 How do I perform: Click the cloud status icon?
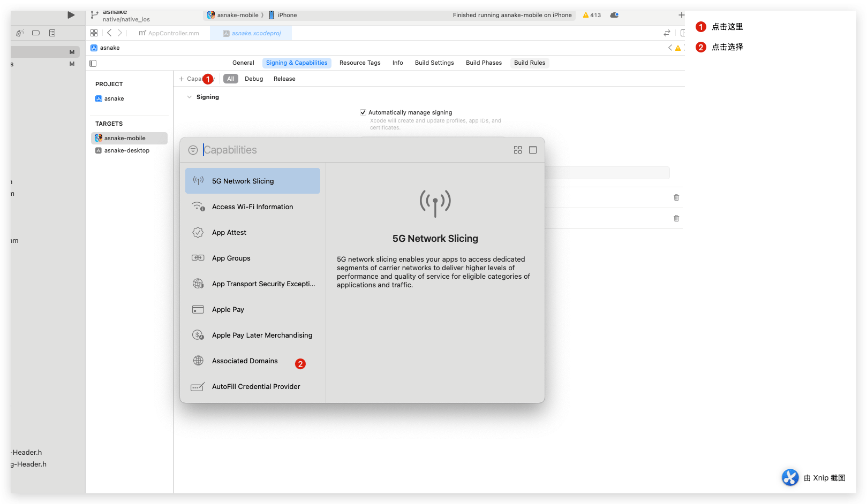click(614, 15)
